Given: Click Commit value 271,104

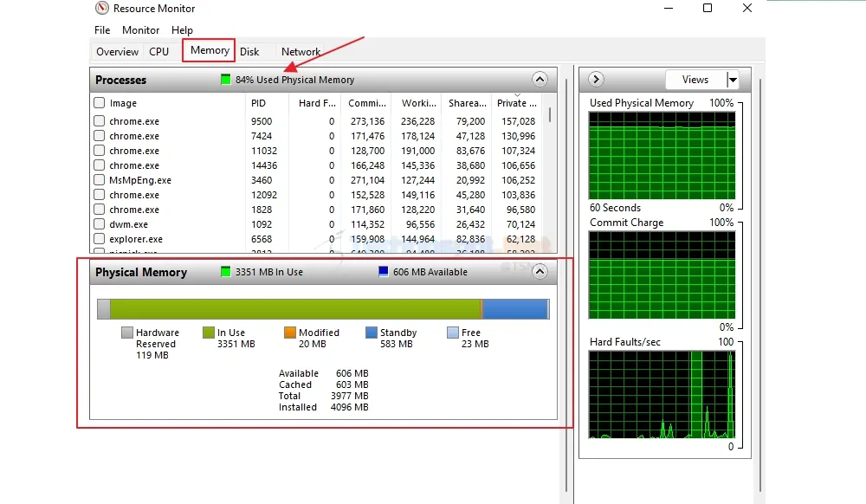Looking at the screenshot, I should pos(367,180).
